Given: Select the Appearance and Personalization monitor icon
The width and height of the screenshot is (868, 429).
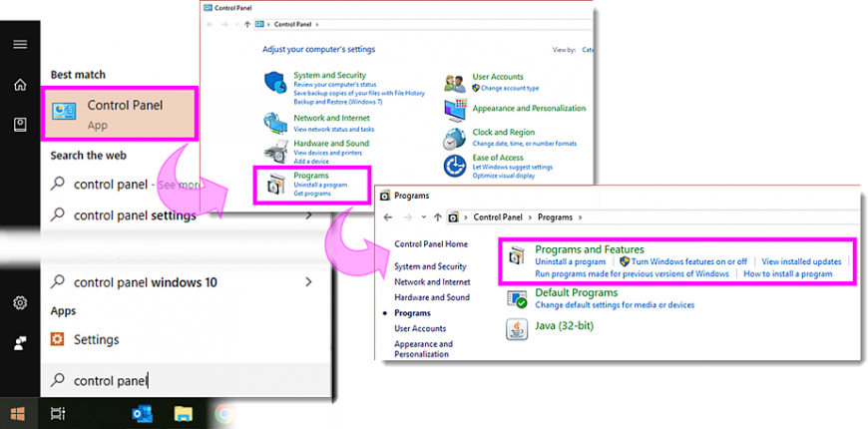Looking at the screenshot, I should (x=456, y=110).
